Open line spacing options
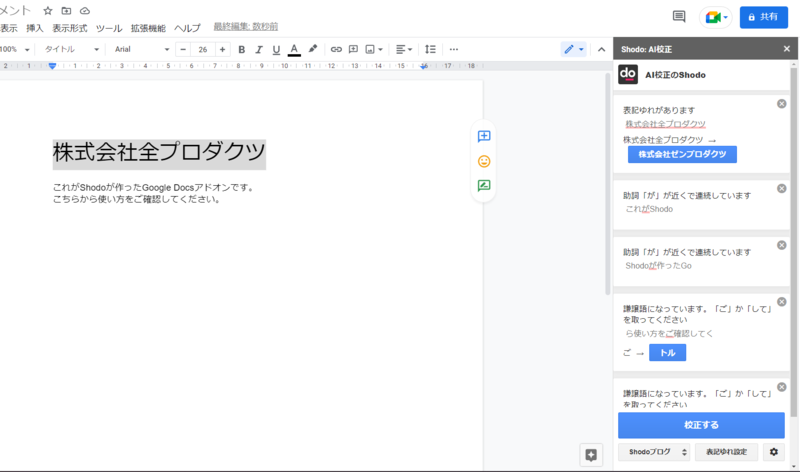 pos(430,49)
